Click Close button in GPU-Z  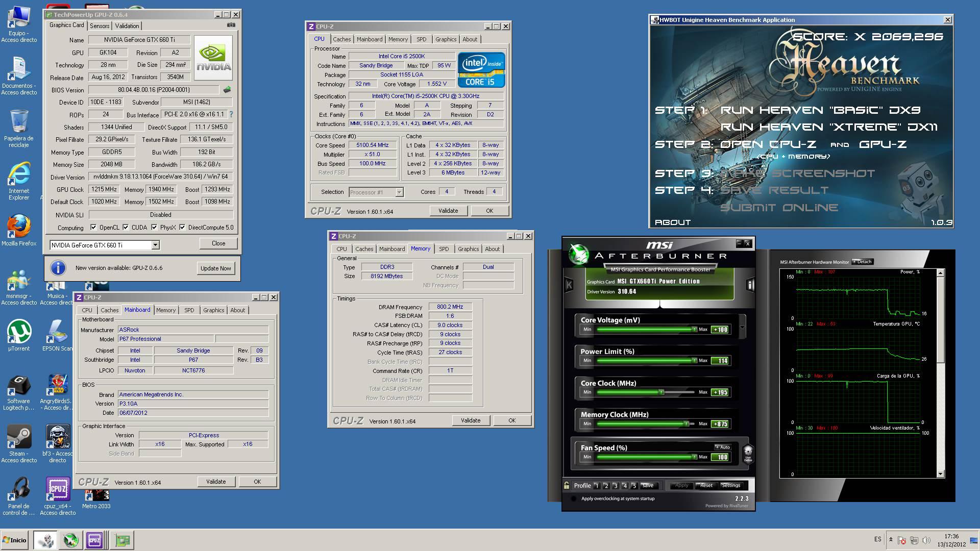point(218,243)
